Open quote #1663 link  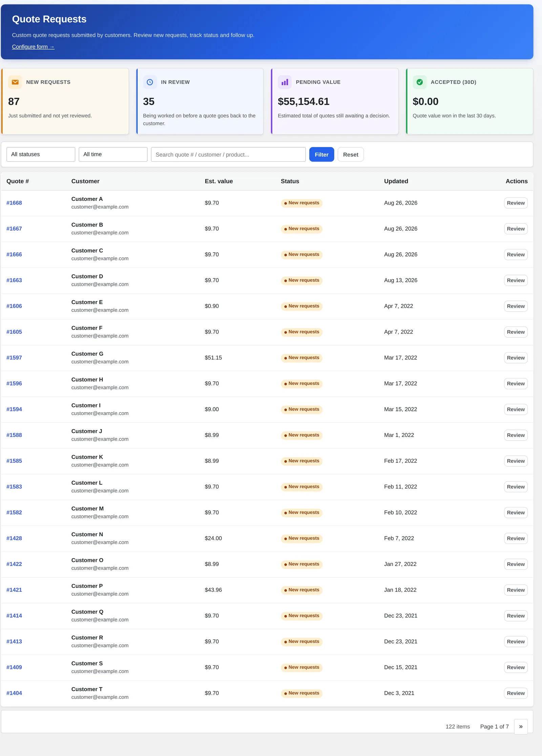[x=14, y=280]
